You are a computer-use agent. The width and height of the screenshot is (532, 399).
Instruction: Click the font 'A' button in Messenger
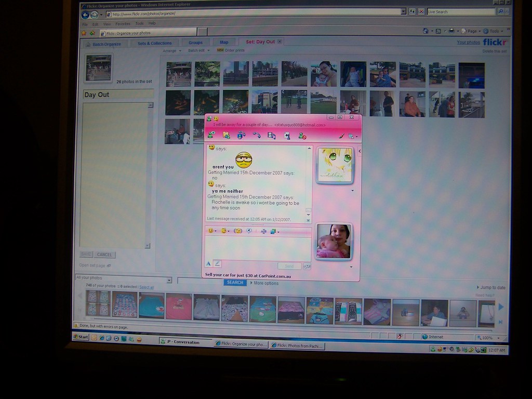pyautogui.click(x=208, y=263)
